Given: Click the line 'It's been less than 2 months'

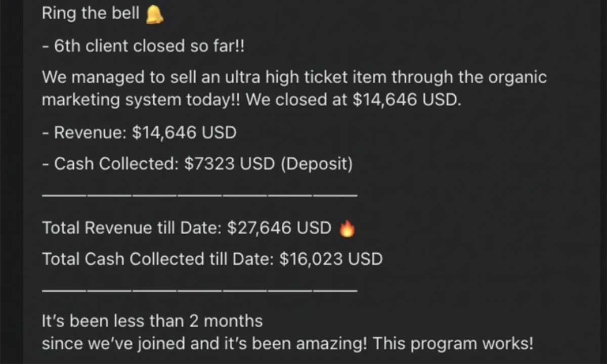Looking at the screenshot, I should (x=152, y=321).
